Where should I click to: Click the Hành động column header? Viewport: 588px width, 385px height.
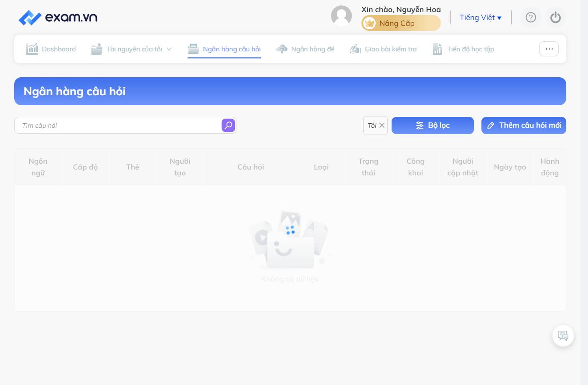550,167
